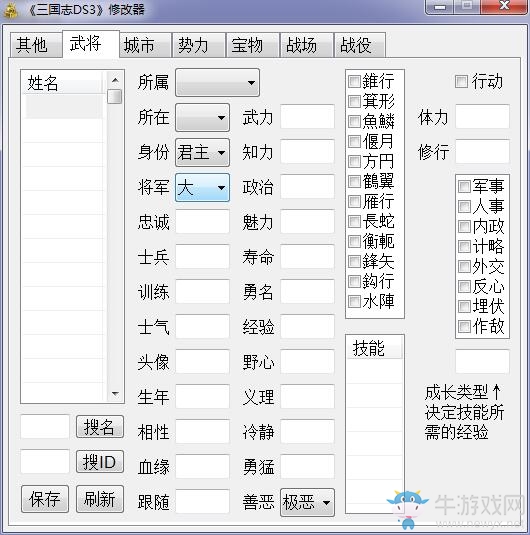Tick the 水陣 formation checkbox
The width and height of the screenshot is (530, 535).
[x=354, y=302]
